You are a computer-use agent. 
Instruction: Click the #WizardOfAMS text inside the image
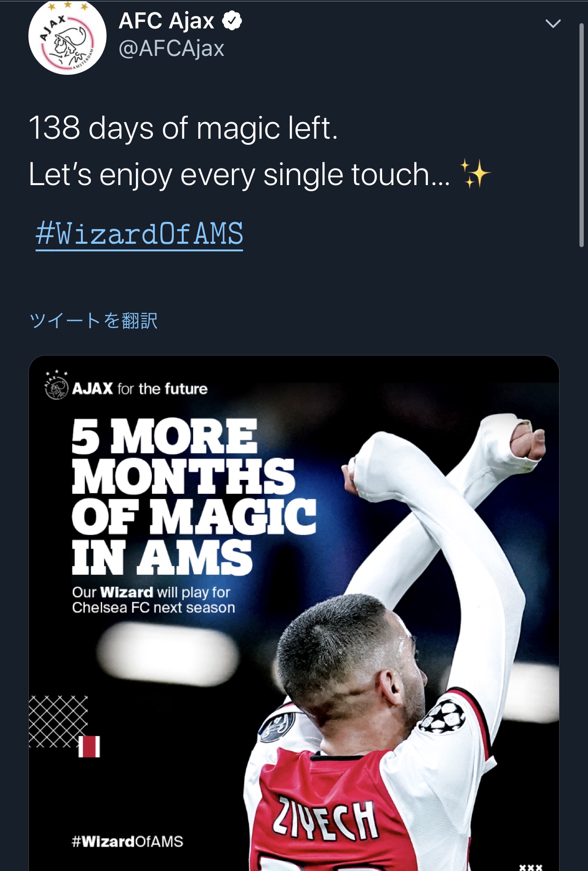point(127,841)
